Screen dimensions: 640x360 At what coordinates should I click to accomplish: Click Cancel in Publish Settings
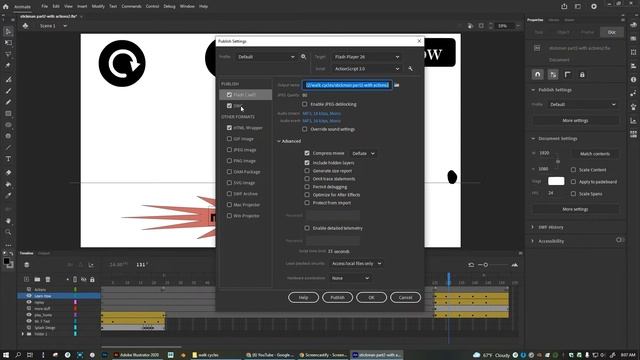point(405,298)
